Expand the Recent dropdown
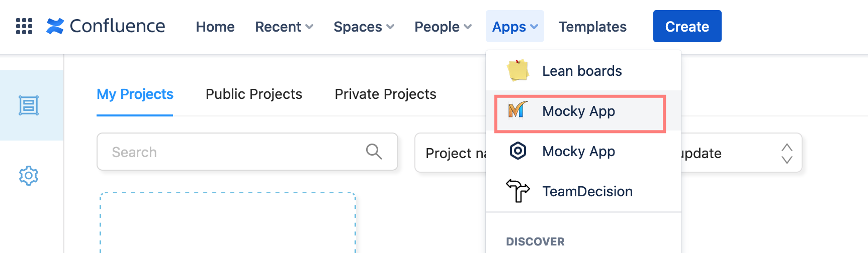This screenshot has width=868, height=253. click(x=284, y=27)
